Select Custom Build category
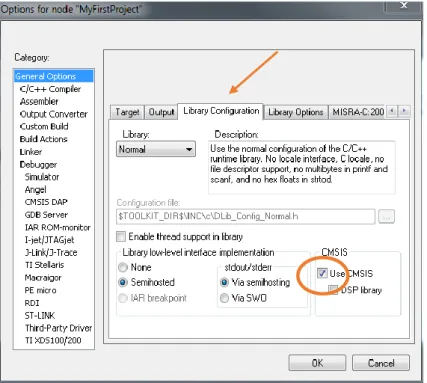This screenshot has height=383, width=427. pos(44,127)
